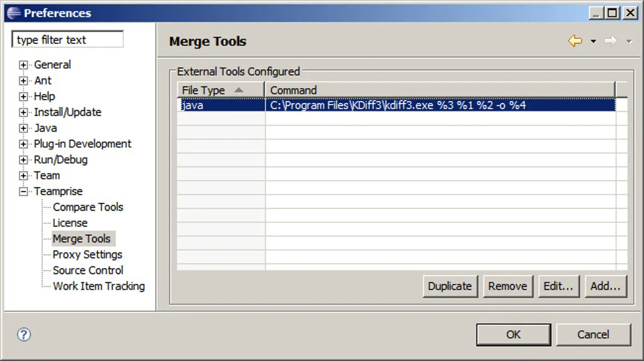Screen dimensions: 644x361
Task: Close the Preferences window
Action: click(x=630, y=13)
